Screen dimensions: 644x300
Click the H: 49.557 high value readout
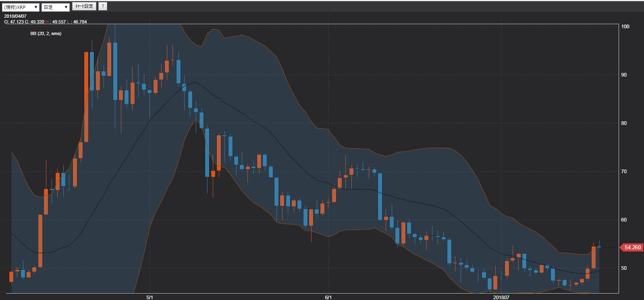(x=56, y=22)
